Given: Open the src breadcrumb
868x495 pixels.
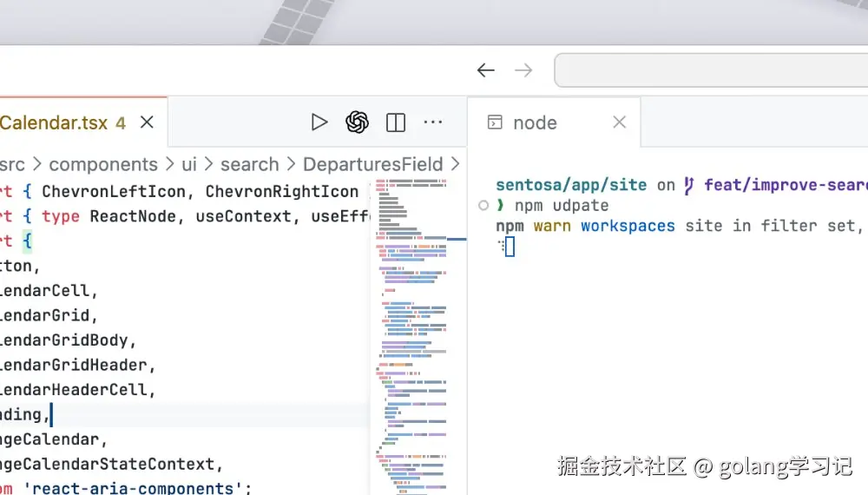Looking at the screenshot, I should coord(12,164).
